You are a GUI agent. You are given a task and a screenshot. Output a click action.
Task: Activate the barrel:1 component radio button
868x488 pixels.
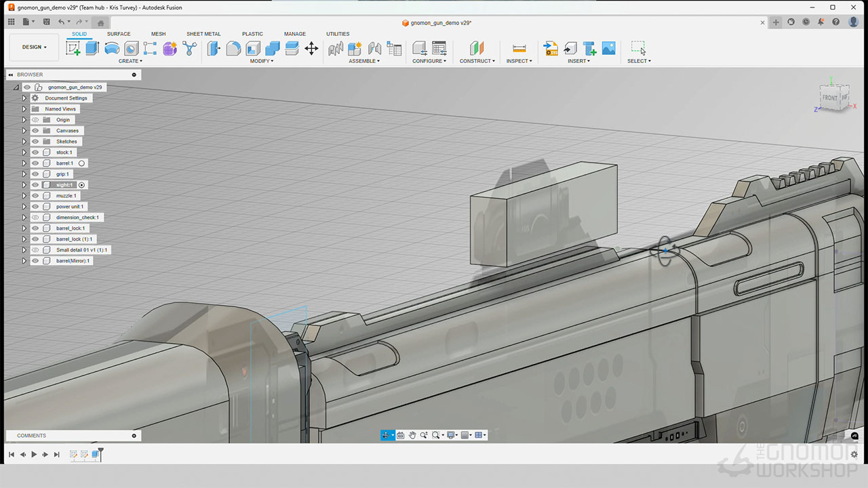click(81, 163)
